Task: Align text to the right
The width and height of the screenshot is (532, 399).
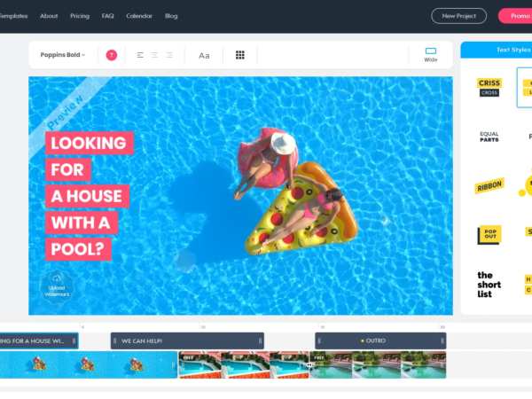Action: pyautogui.click(x=169, y=55)
